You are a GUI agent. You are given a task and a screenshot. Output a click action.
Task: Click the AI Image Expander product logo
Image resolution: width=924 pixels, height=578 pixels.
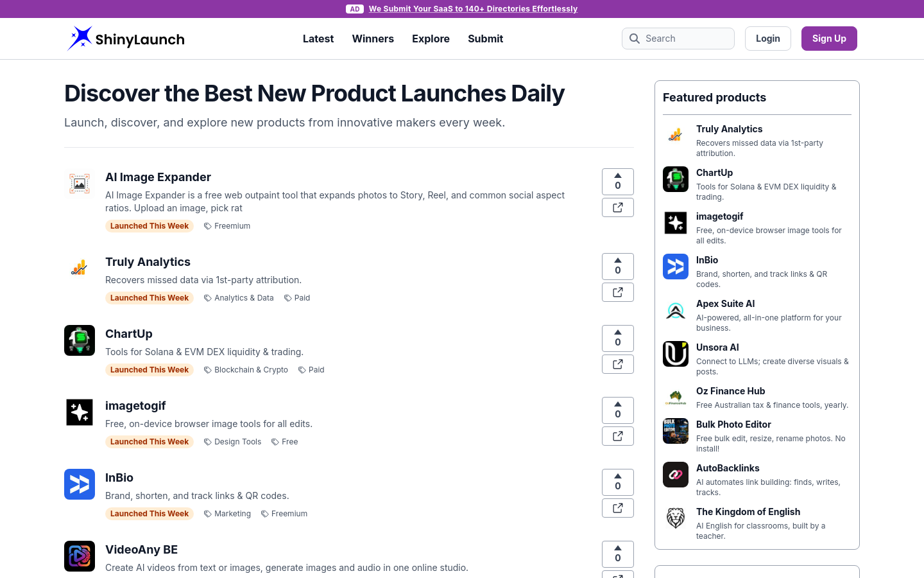[80, 184]
